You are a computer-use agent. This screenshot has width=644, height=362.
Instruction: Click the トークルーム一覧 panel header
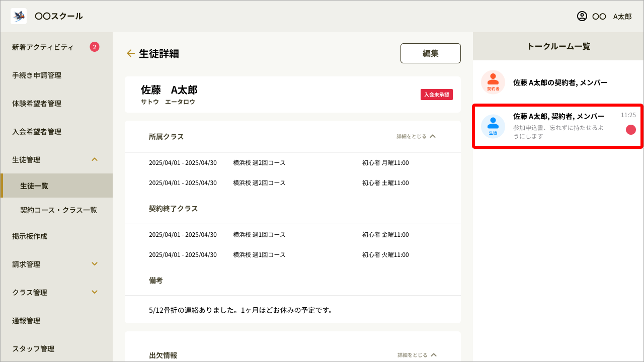pyautogui.click(x=558, y=46)
